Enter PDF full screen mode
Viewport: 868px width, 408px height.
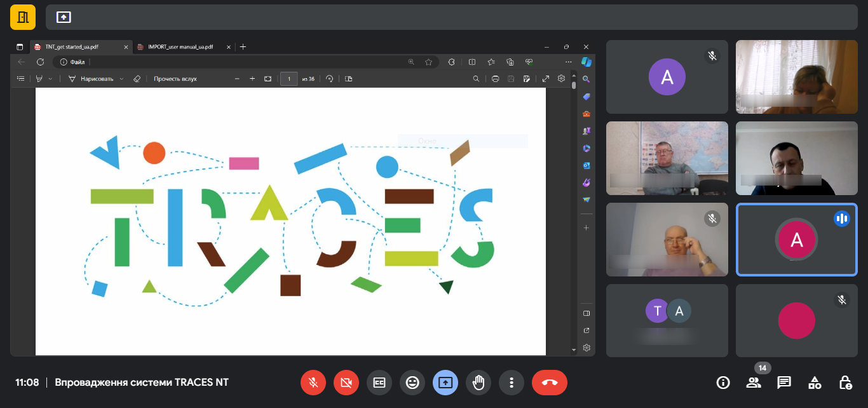tap(546, 79)
